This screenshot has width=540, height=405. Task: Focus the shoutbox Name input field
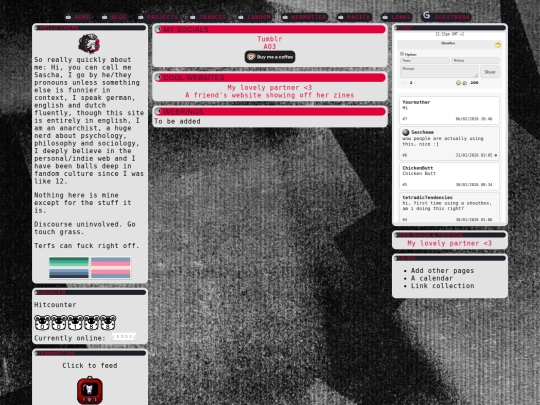(x=425, y=61)
